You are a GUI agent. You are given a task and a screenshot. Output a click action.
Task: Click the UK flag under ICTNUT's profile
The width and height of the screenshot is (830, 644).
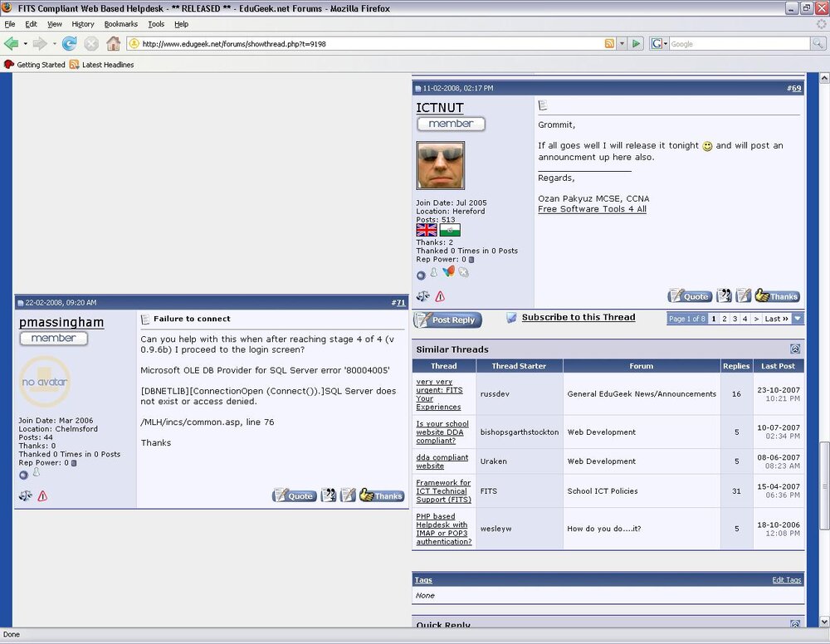(x=427, y=230)
